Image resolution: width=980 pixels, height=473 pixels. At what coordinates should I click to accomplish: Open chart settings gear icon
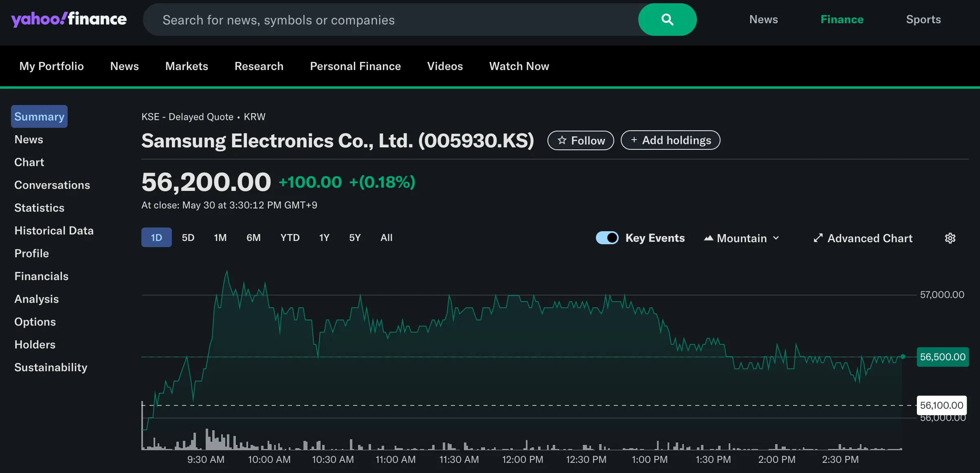click(950, 238)
